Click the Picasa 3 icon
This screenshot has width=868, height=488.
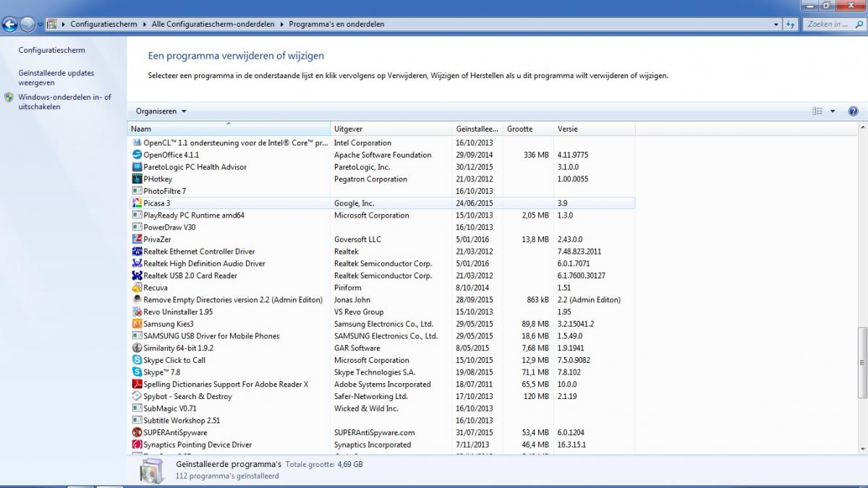pyautogui.click(x=137, y=203)
